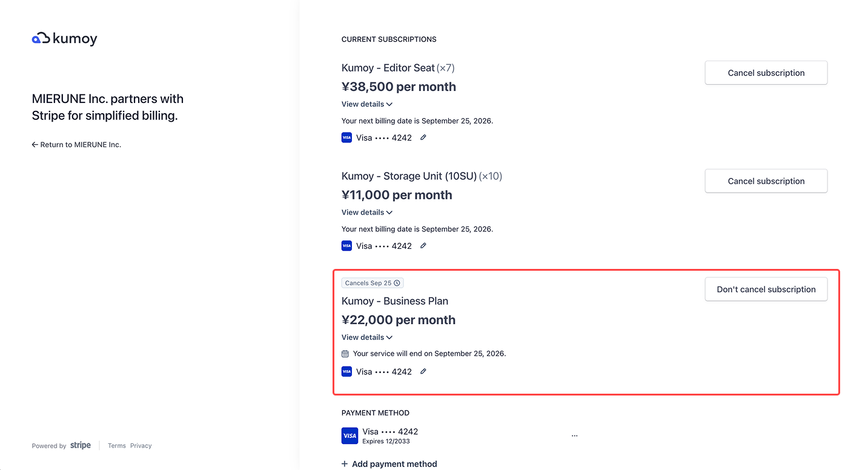Viewport: 868px width, 470px height.
Task: Click Add payment method text
Action: click(394, 464)
